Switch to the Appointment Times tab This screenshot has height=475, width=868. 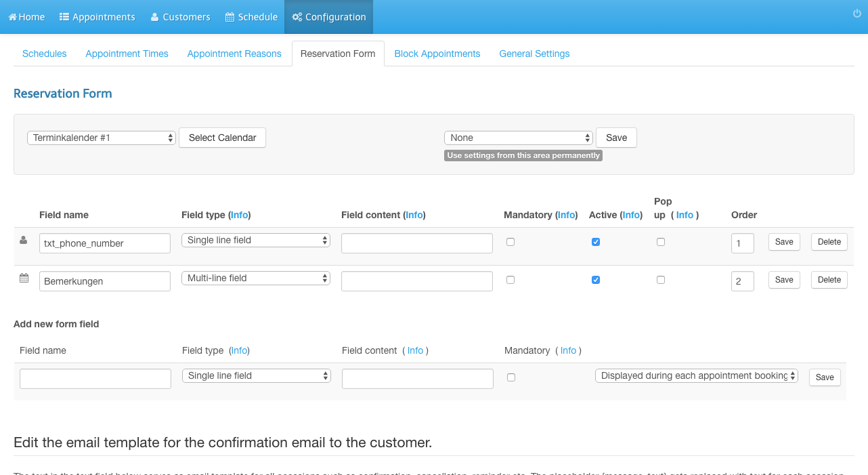coord(127,54)
